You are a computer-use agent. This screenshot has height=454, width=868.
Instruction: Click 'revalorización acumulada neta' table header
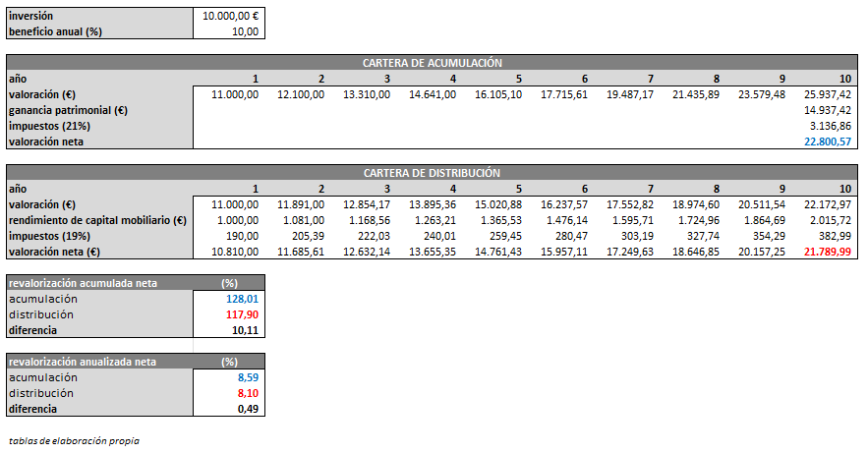click(83, 283)
